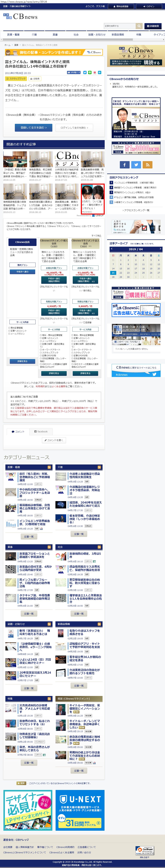Open 介護 in navigation menu
The height and width of the screenshot is (868, 165).
coord(34,35)
